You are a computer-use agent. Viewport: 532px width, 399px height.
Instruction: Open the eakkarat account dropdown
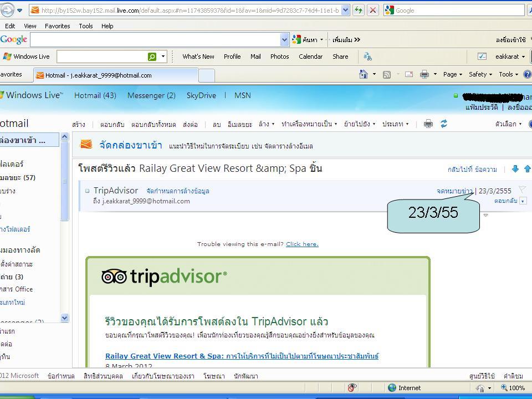[510, 57]
